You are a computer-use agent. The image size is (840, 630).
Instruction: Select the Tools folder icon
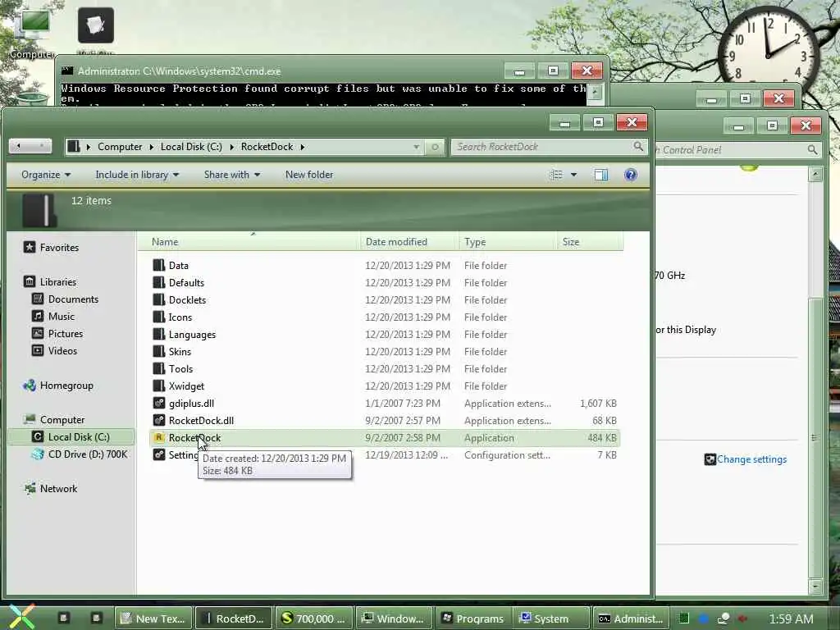(x=158, y=368)
